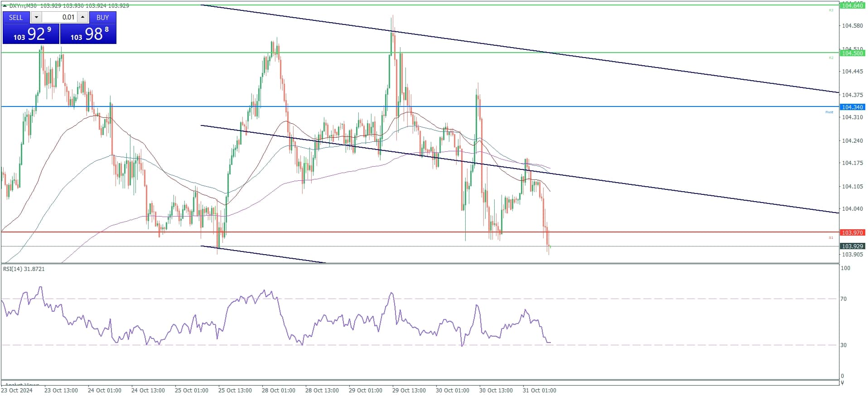The height and width of the screenshot is (396, 868).
Task: Click the 28 Oct 01:00 time label
Action: click(279, 391)
